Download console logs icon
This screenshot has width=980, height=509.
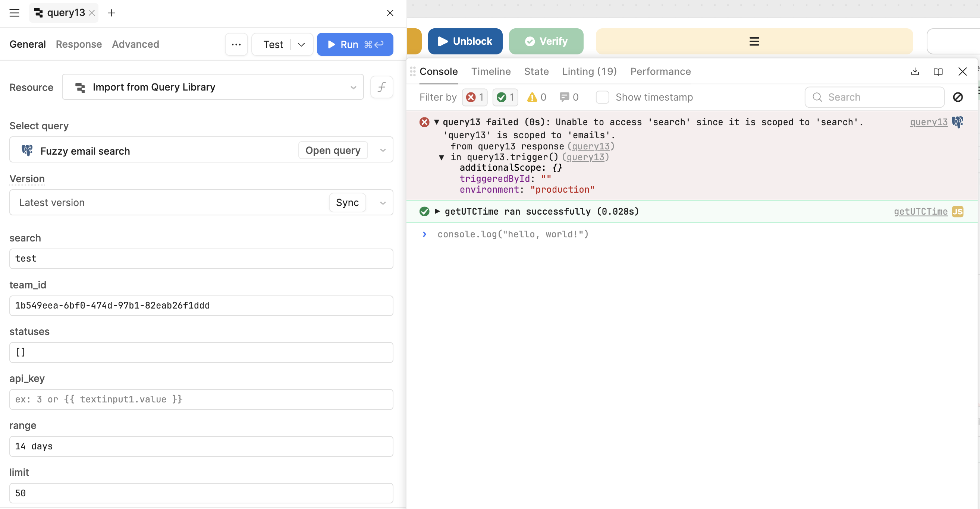click(x=915, y=72)
